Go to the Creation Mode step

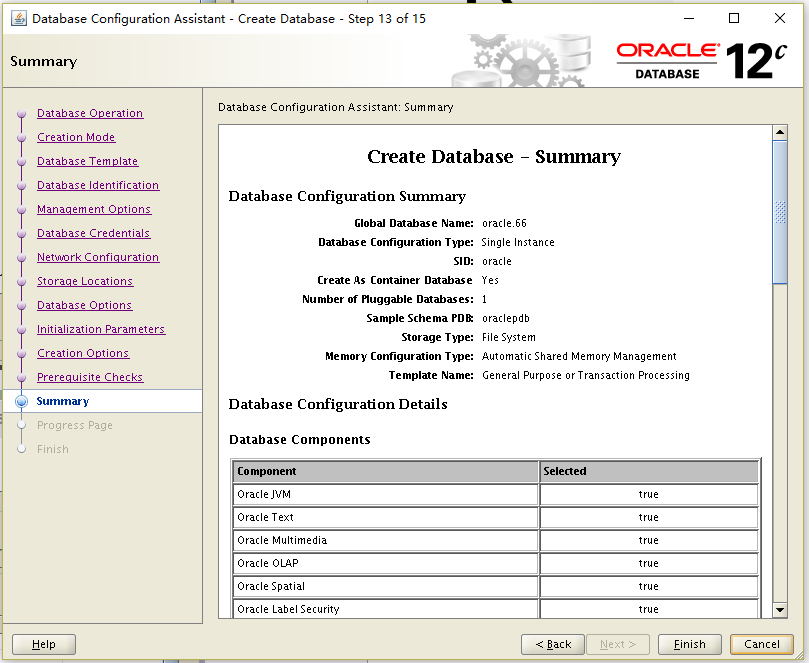[76, 137]
